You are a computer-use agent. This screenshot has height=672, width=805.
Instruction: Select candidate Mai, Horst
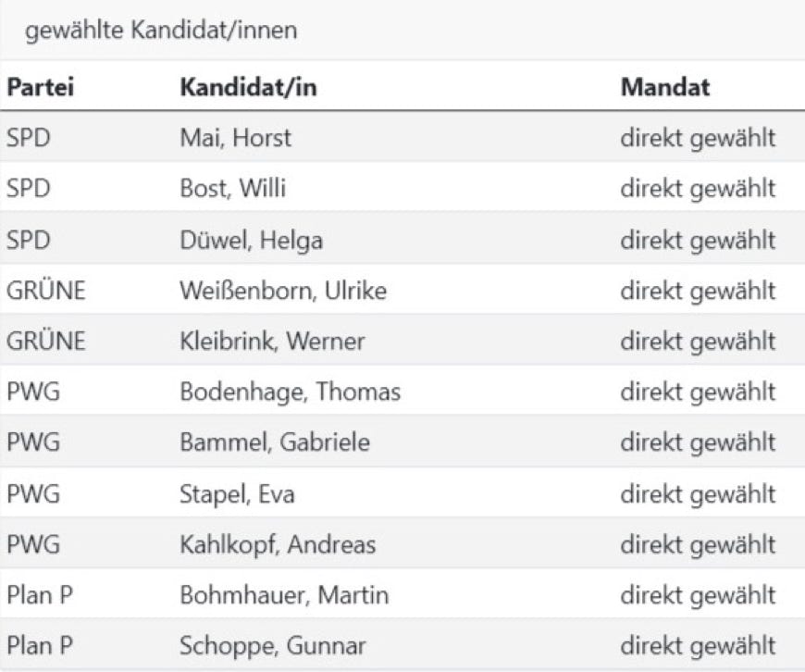pos(235,139)
